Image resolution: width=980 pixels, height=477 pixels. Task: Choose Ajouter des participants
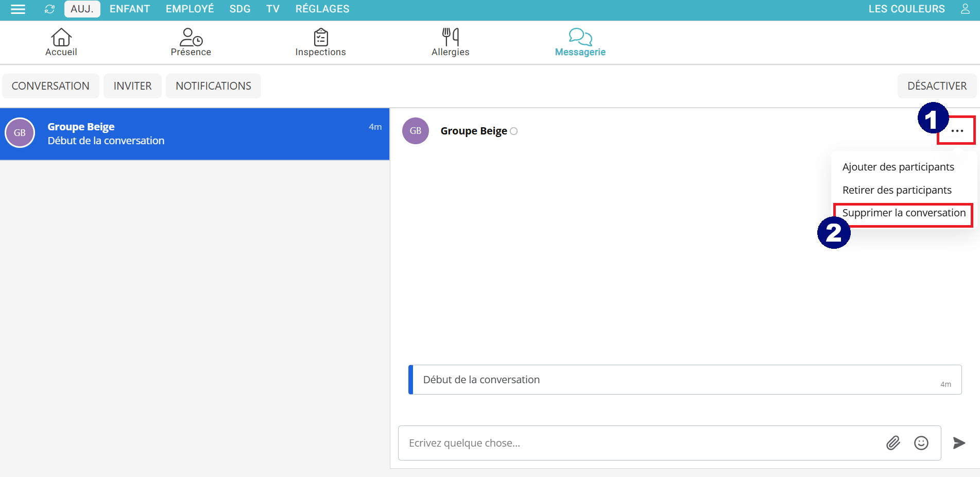[x=898, y=167]
